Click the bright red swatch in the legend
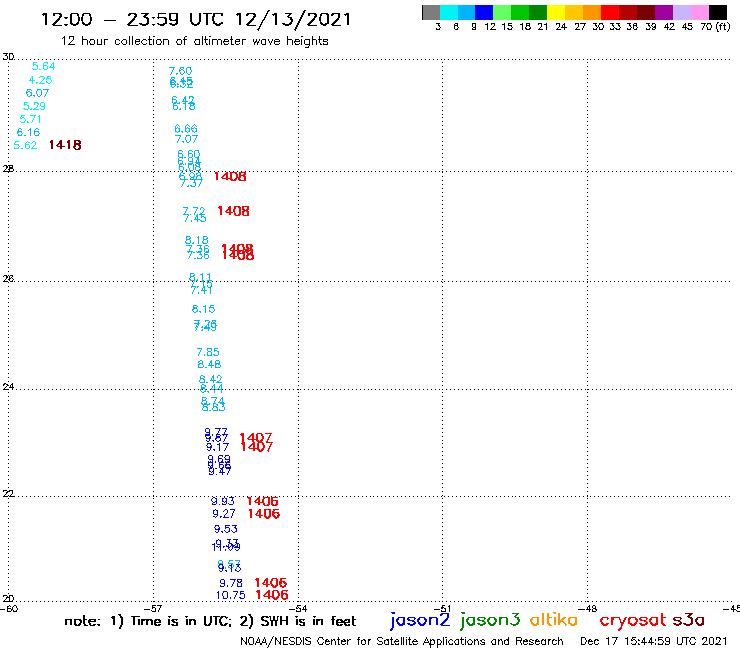The width and height of the screenshot is (740, 650). [x=610, y=12]
